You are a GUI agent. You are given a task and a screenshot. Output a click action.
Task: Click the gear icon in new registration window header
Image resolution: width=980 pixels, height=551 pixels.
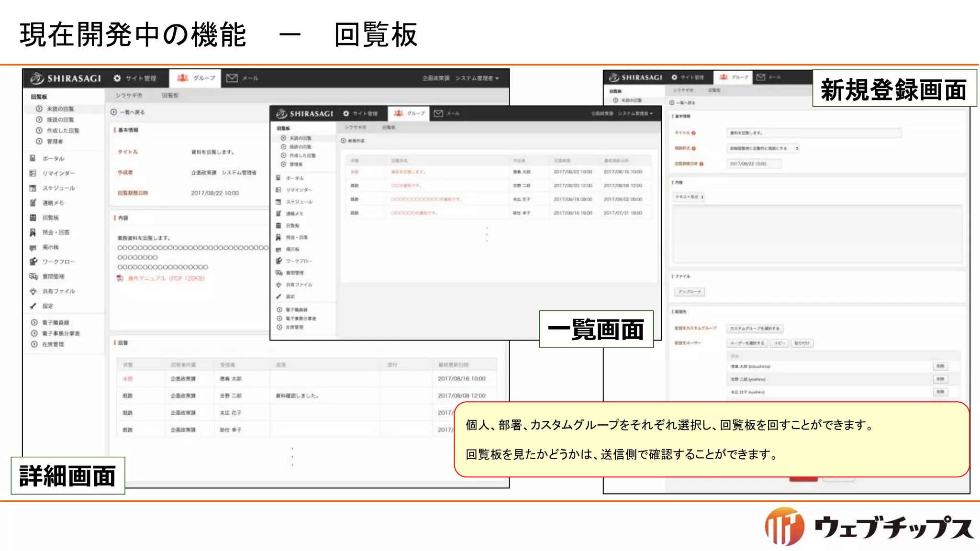[x=674, y=77]
